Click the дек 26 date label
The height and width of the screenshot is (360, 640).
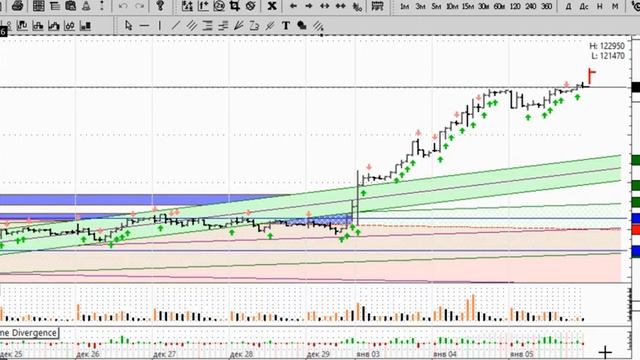pyautogui.click(x=87, y=354)
